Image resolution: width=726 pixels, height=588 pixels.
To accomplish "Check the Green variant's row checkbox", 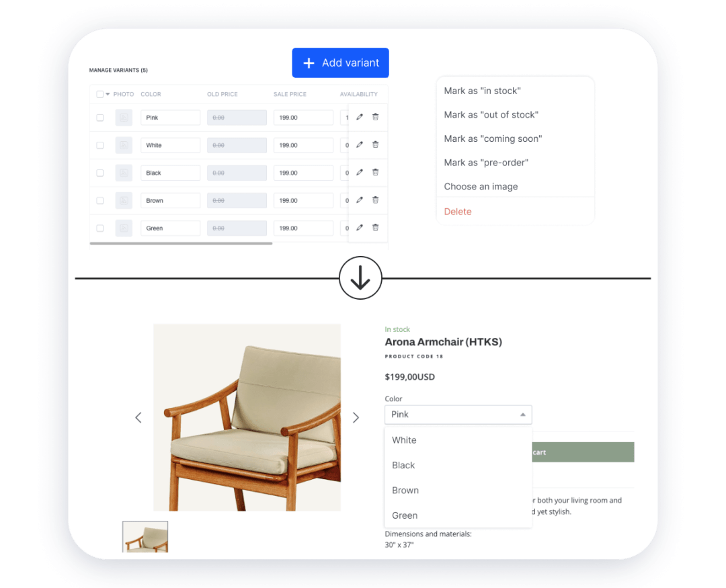I will 99,228.
